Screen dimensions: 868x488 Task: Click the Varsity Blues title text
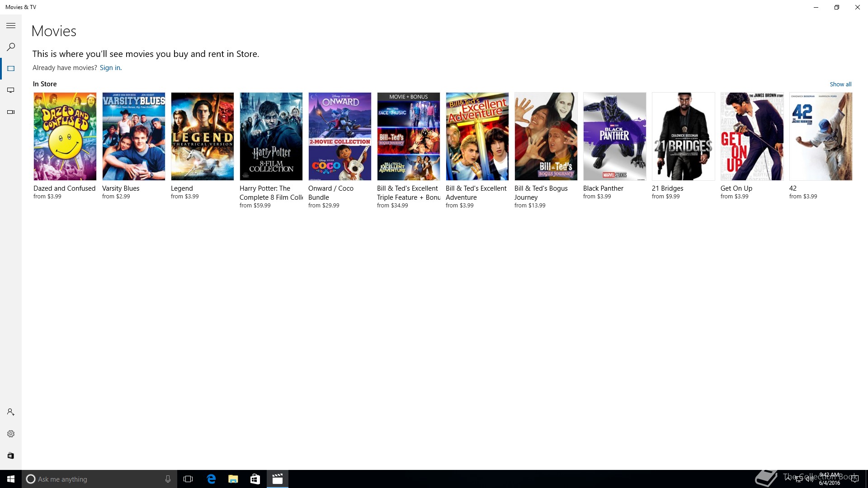coord(121,188)
